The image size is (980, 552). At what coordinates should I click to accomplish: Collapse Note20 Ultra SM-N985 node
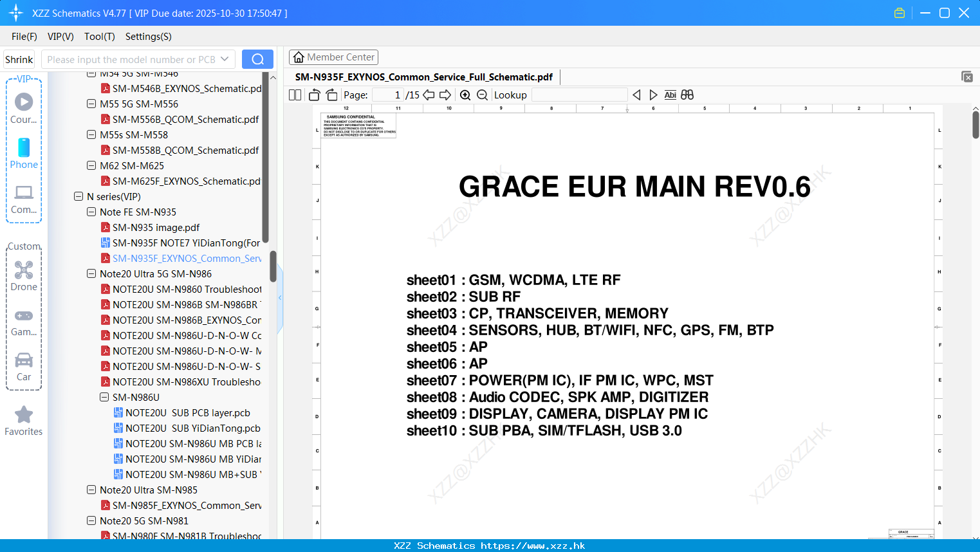tap(91, 490)
